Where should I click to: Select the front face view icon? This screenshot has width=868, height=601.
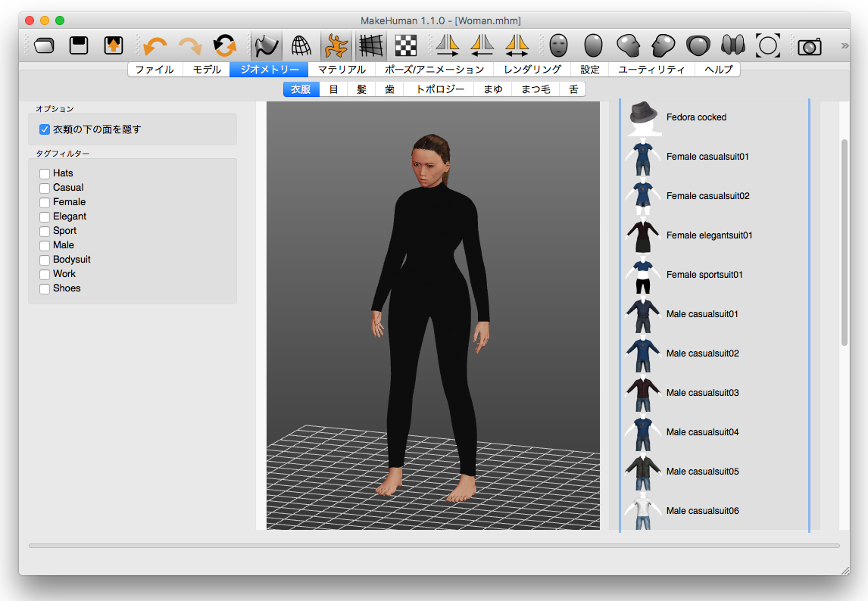pos(558,45)
